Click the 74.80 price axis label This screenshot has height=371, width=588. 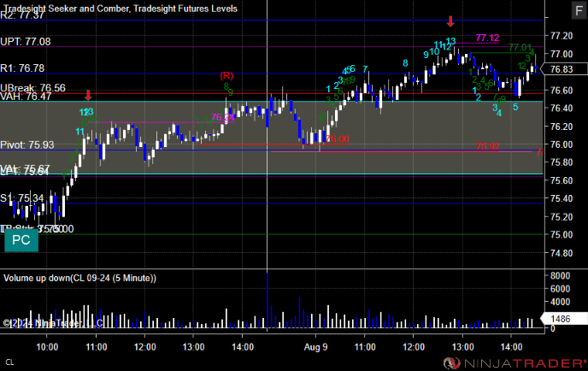pyautogui.click(x=562, y=253)
